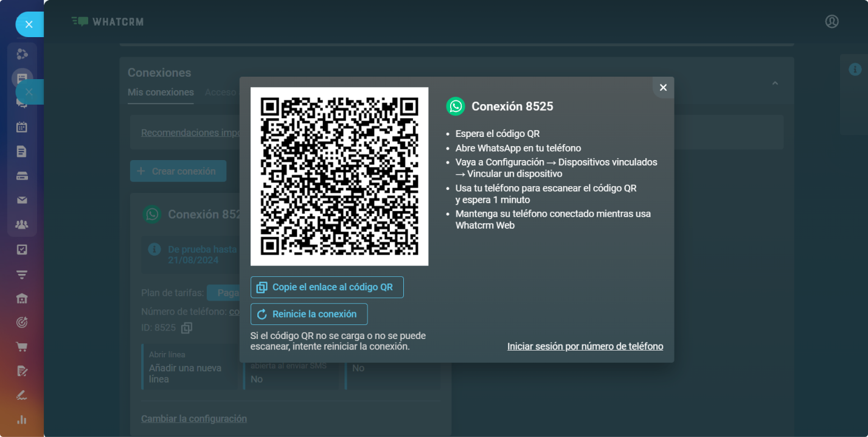
Task: Click the WhatsApp icon on the background connection card
Action: click(x=152, y=214)
